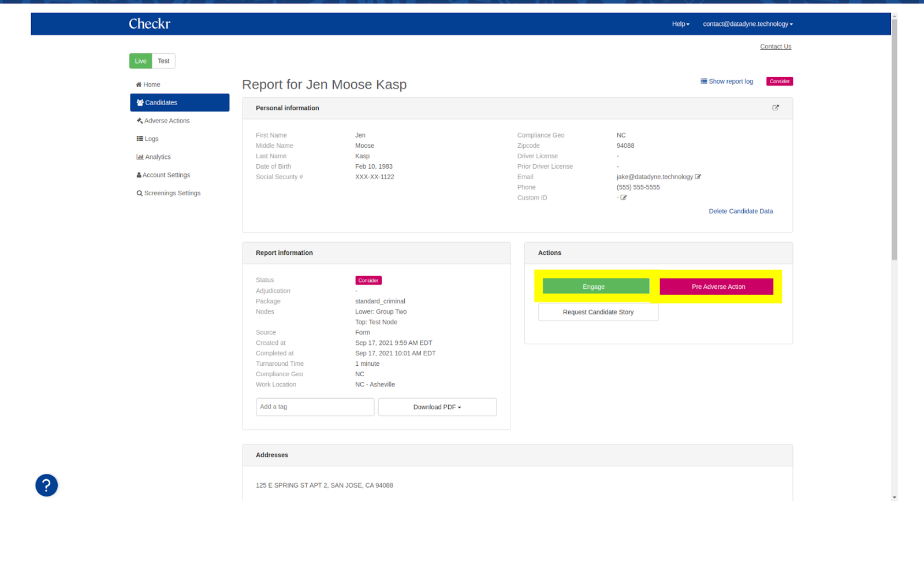Viewport: 924px width, 568px height.
Task: Open Screenings Settings in the sidebar
Action: (172, 194)
